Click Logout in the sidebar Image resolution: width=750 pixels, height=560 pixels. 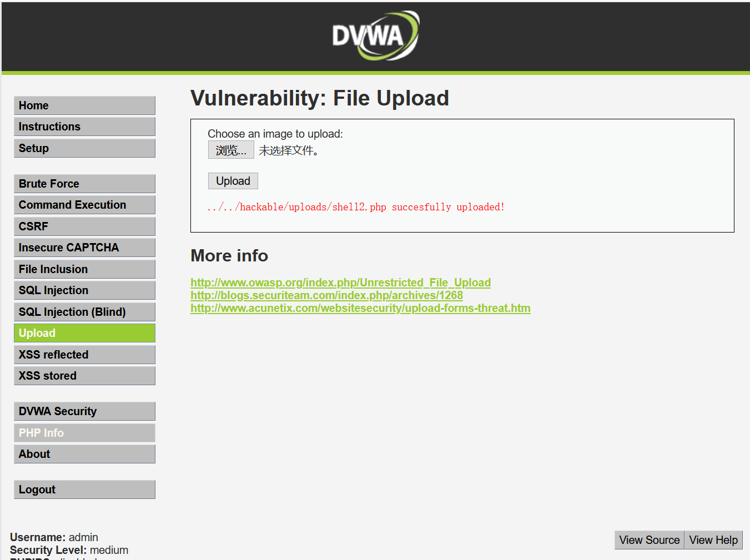(84, 490)
